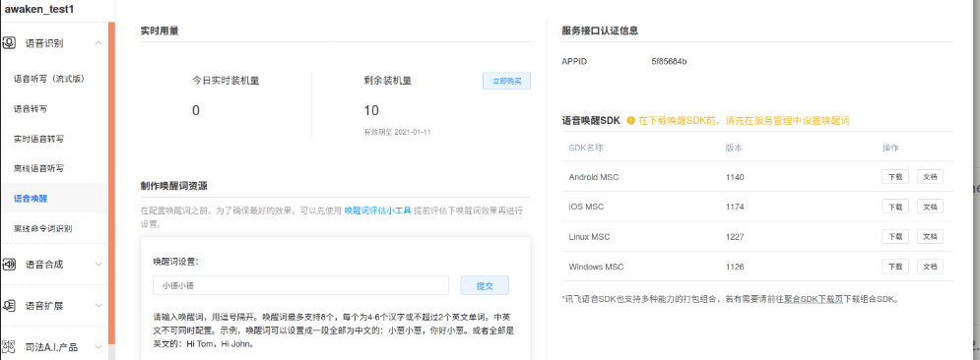Click the 制作唤醒词资源 heading
The image size is (980, 360).
[173, 185]
